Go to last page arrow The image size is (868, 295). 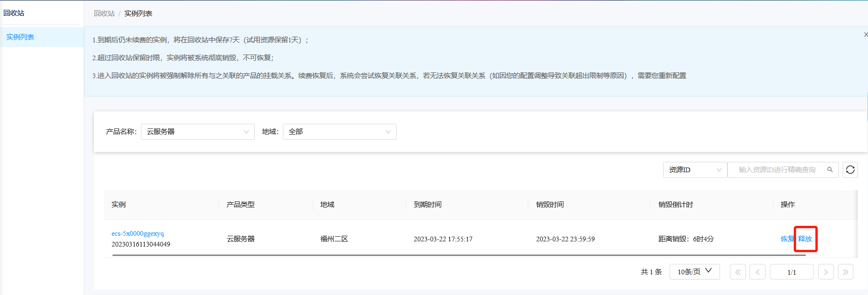coord(845,272)
